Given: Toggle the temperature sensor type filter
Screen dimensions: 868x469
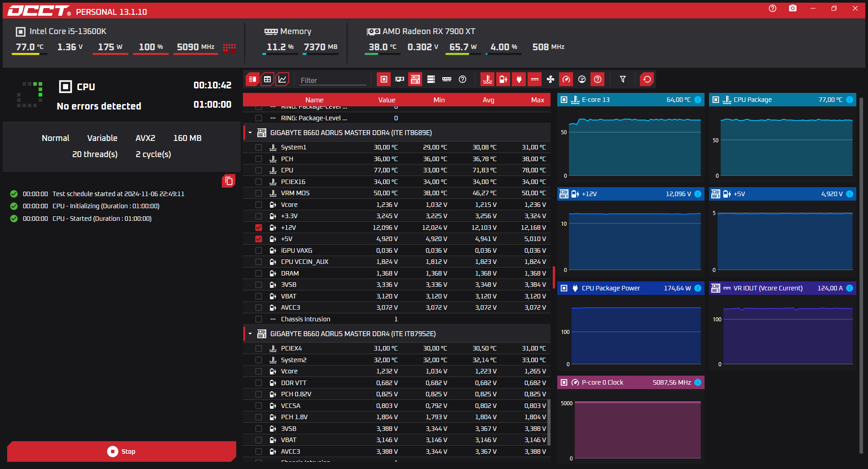Looking at the screenshot, I should click(487, 79).
